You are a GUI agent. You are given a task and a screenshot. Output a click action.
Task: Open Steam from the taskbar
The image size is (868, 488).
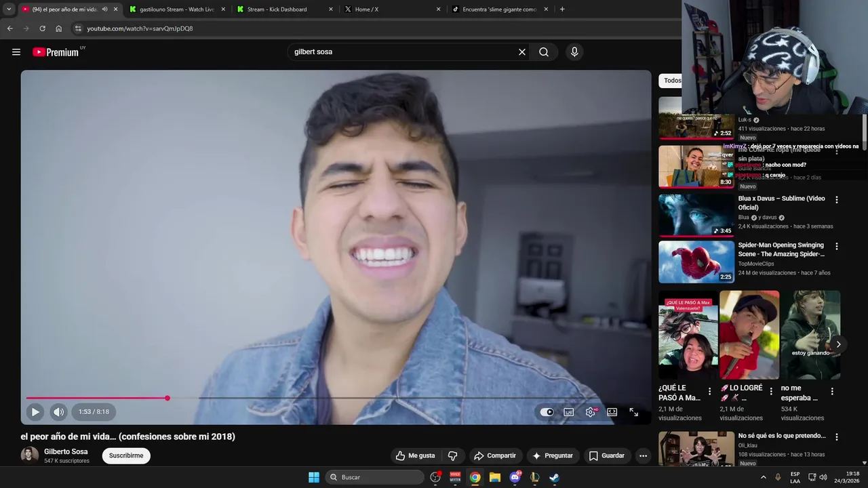click(x=554, y=477)
